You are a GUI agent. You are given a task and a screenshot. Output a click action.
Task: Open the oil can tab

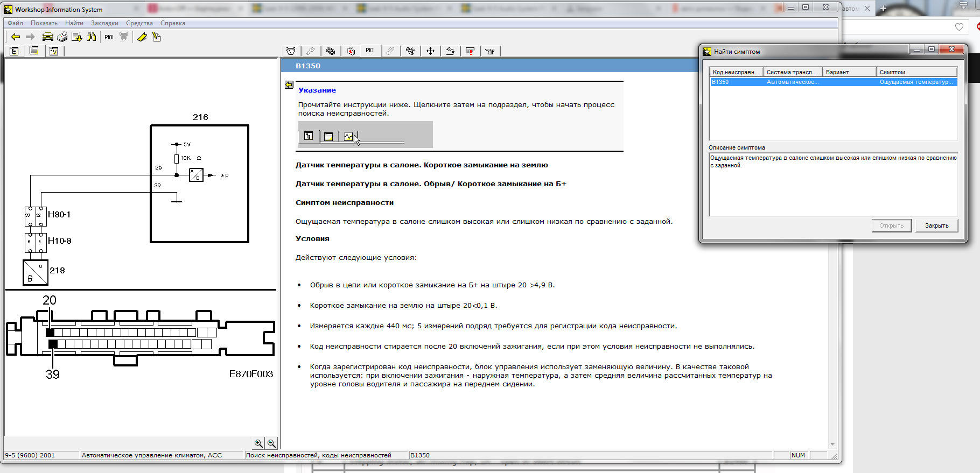(x=490, y=51)
